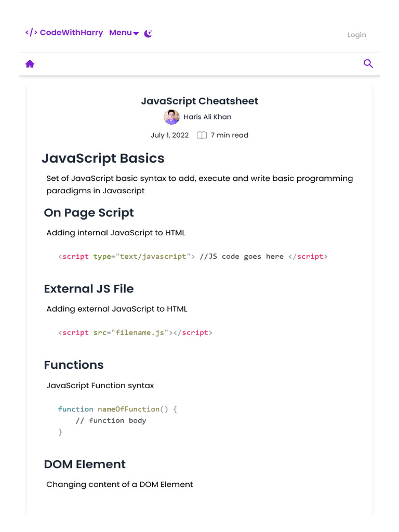Expand the caret arrow next to Menu
The width and height of the screenshot is (399, 532).
[136, 34]
